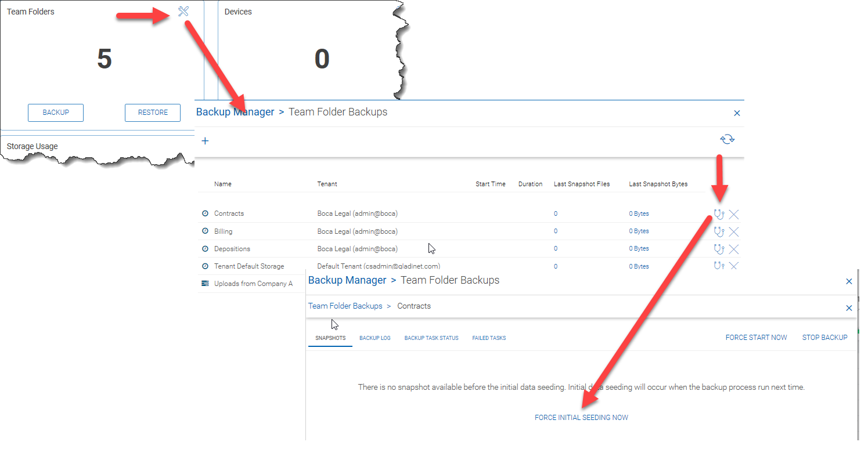This screenshot has height=449, width=868.
Task: Click the RESTORE button in Team Folders
Action: coord(153,113)
